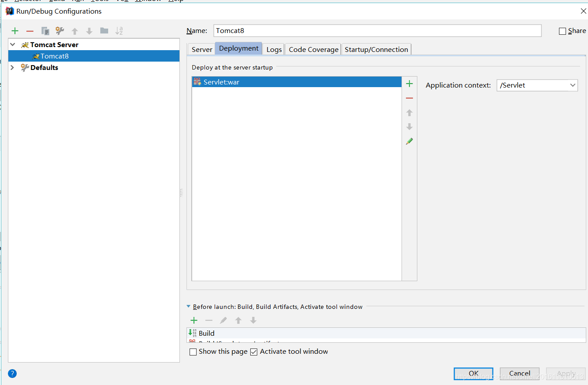The width and height of the screenshot is (588, 385).
Task: Confirm with the OK button
Action: pyautogui.click(x=474, y=374)
